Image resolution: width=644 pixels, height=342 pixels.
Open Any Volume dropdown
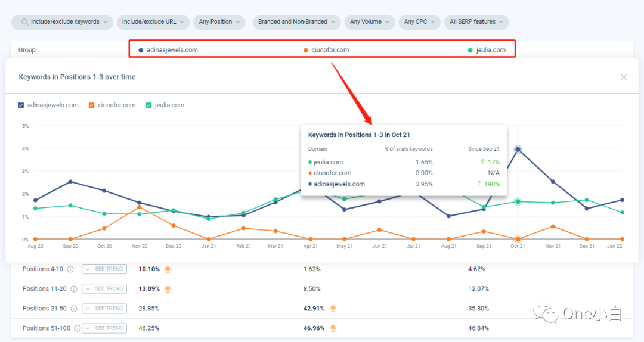[x=370, y=22]
